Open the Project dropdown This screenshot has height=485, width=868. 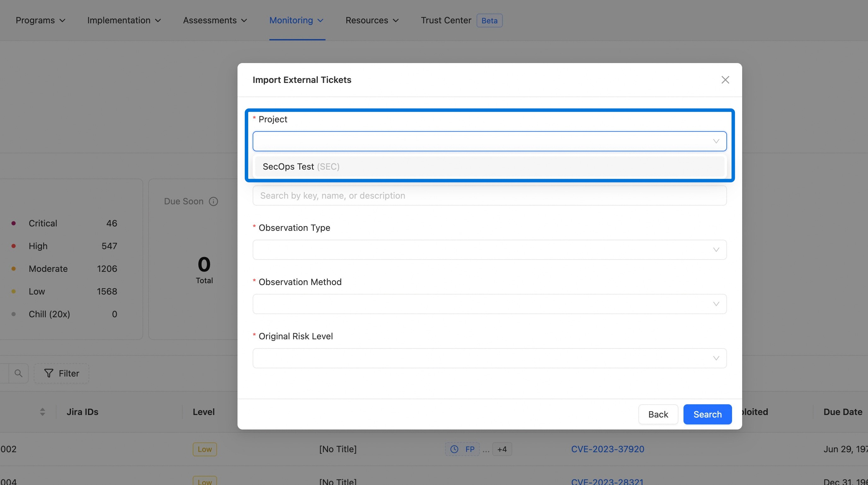pos(490,141)
